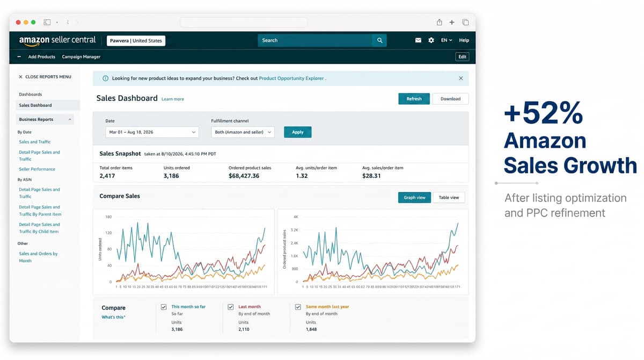Click the Units ordered chart

tap(184, 252)
